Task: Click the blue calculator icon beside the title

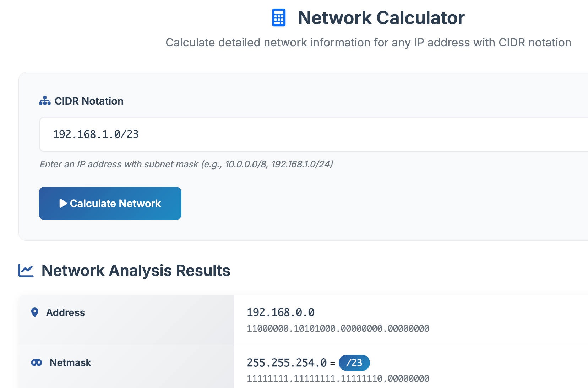Action: click(279, 18)
